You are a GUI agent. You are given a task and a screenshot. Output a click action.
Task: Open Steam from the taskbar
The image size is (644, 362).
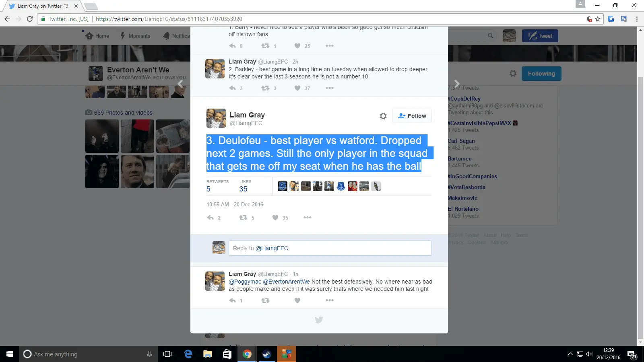point(266,354)
